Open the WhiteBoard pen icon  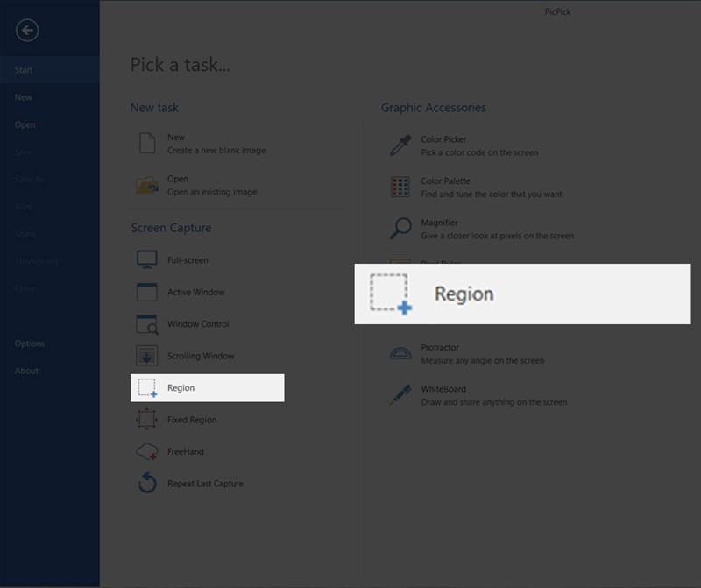(x=400, y=395)
